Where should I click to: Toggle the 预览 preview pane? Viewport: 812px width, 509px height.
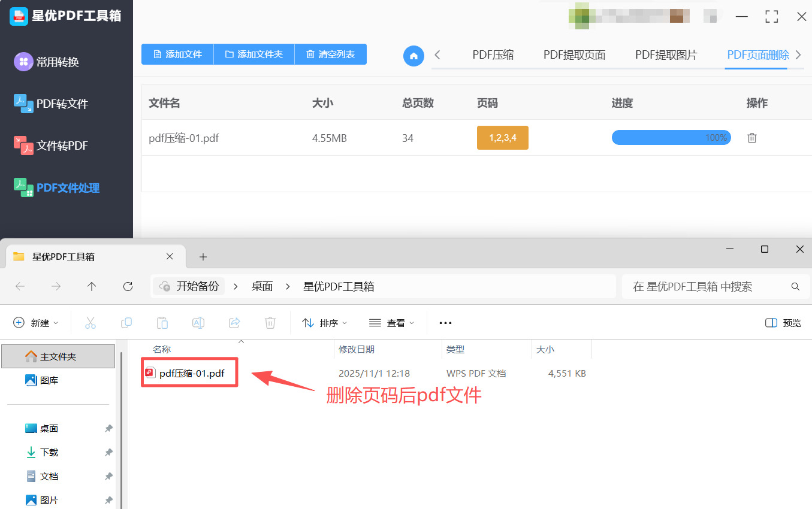(x=783, y=323)
